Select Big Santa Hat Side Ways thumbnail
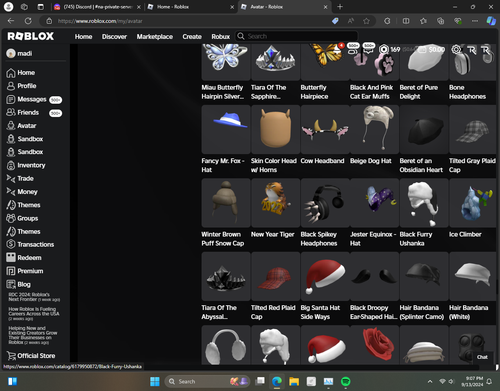Image resolution: width=500 pixels, height=391 pixels. click(x=325, y=276)
